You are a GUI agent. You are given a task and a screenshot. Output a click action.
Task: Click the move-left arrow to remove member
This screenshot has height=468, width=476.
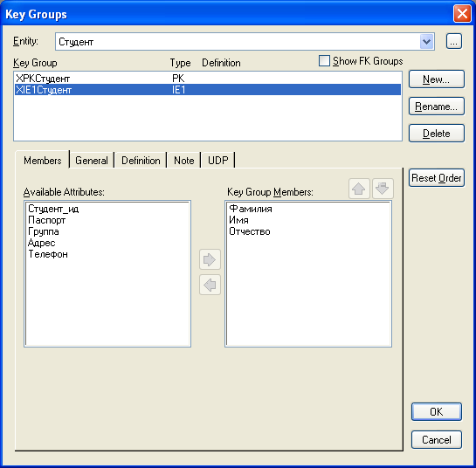click(210, 285)
